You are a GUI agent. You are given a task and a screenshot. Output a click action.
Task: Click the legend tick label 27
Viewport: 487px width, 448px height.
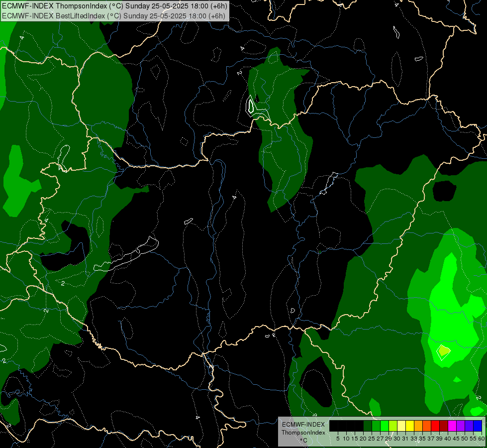[380, 439]
